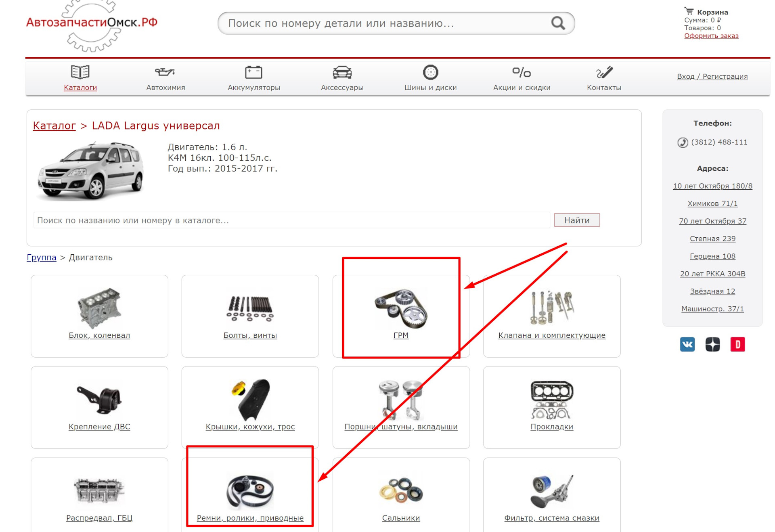This screenshot has width=775, height=532.
Task: Open the ГРМ timing belt category
Action: [x=401, y=315]
